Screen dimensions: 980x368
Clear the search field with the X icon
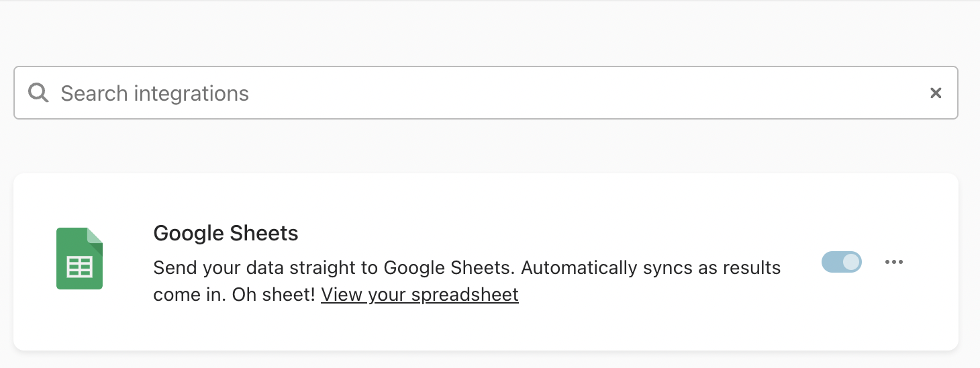pos(936,93)
